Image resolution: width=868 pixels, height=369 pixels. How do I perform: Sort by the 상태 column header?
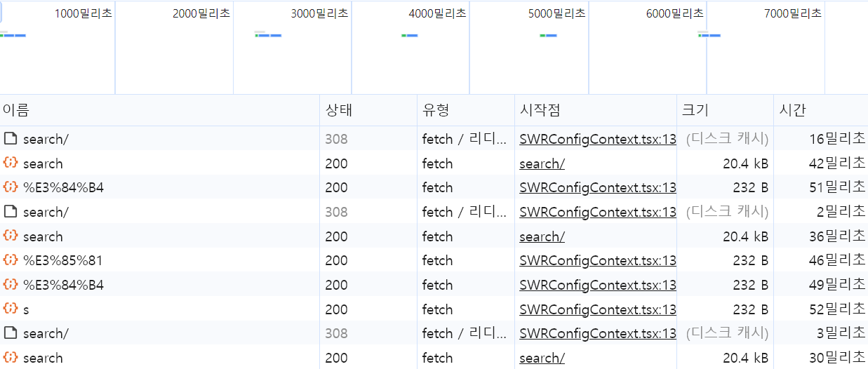click(368, 110)
